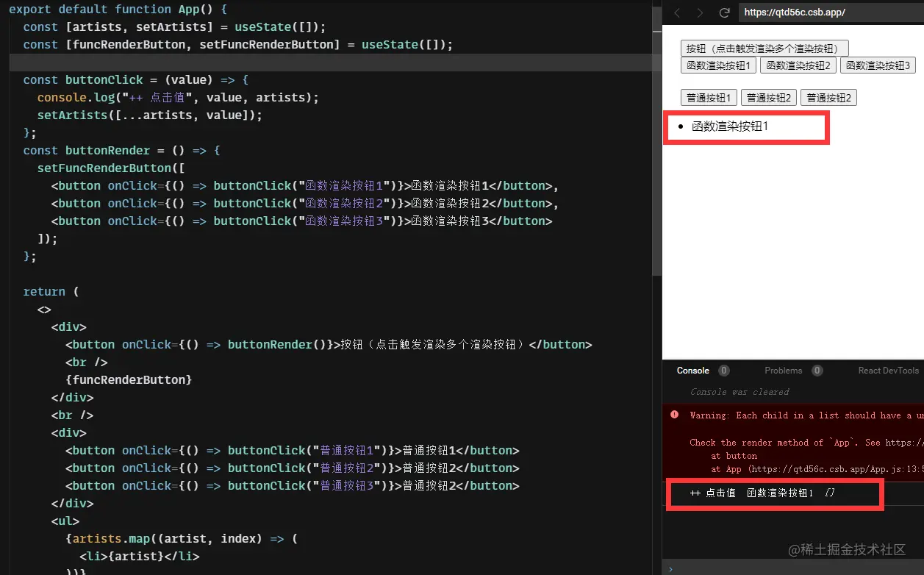Click the red error icon beside the warning
Image resolution: width=924 pixels, height=575 pixels.
[674, 415]
